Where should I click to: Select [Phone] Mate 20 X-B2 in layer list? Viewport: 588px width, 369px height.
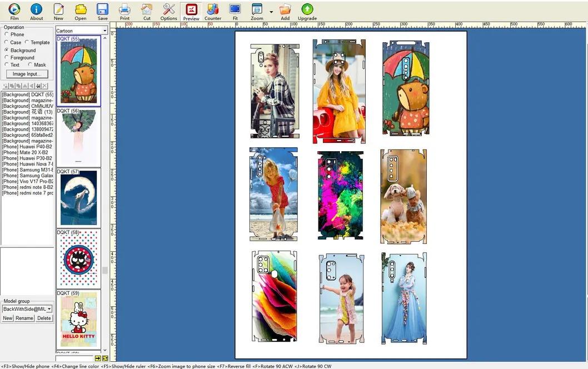tap(26, 153)
